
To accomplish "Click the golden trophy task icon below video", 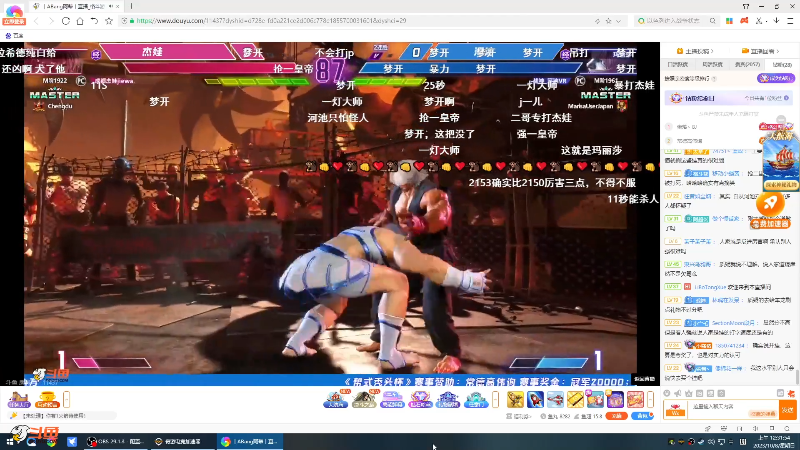I will [47, 399].
